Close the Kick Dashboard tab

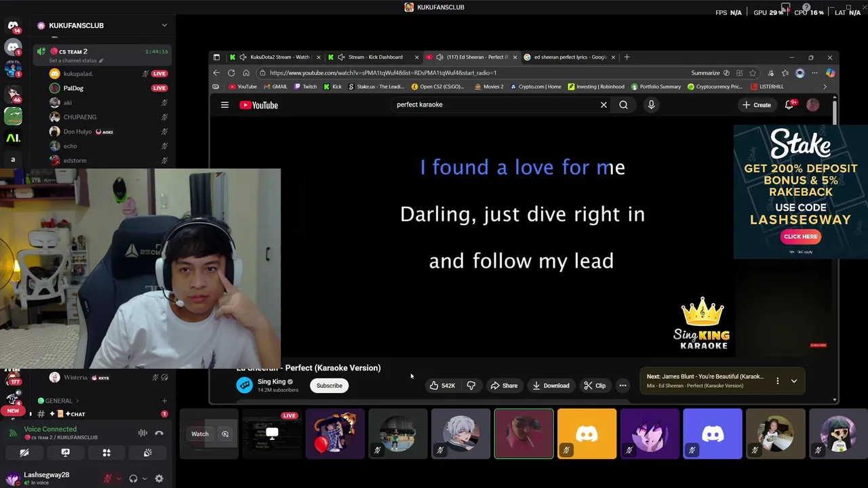click(417, 57)
